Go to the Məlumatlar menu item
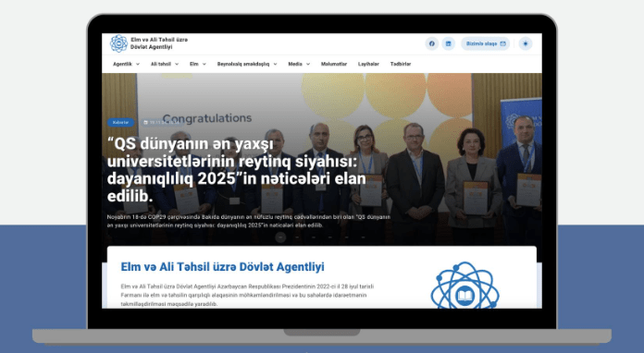 (x=333, y=64)
